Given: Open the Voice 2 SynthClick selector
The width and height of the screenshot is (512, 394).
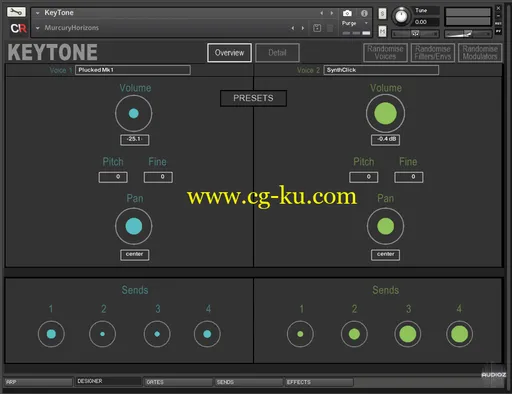Looking at the screenshot, I should (x=381, y=70).
